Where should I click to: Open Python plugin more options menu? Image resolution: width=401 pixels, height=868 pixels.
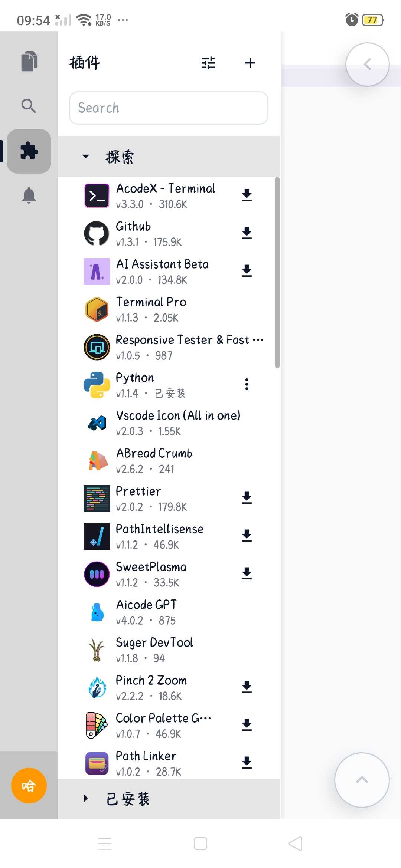[247, 385]
